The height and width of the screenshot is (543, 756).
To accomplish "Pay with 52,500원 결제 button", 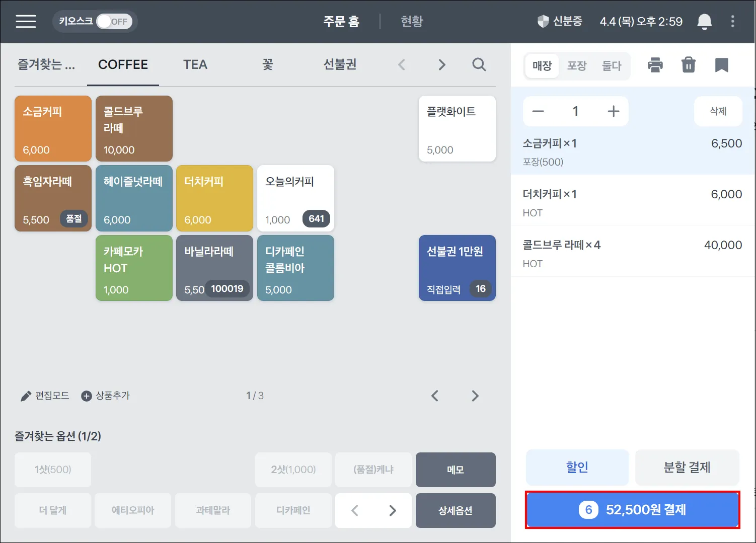I will click(x=633, y=510).
